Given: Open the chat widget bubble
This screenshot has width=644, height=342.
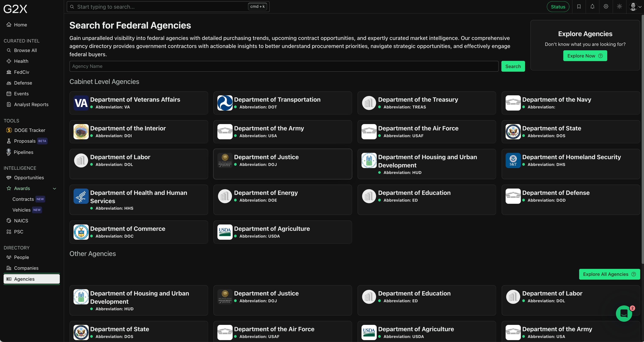Looking at the screenshot, I should coord(624,313).
